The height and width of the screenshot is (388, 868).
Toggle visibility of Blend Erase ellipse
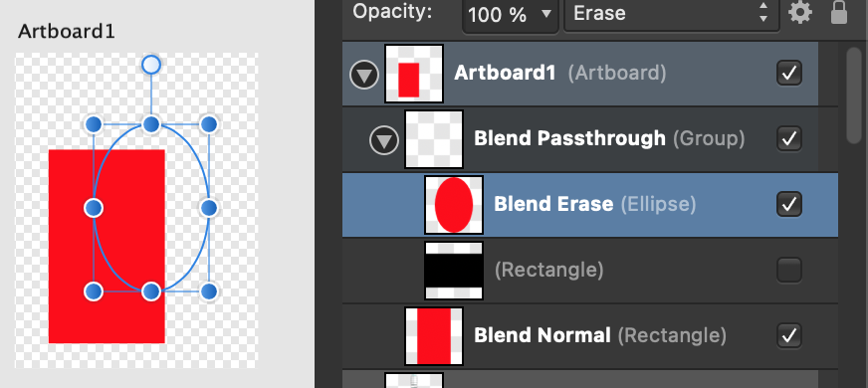pyautogui.click(x=788, y=204)
